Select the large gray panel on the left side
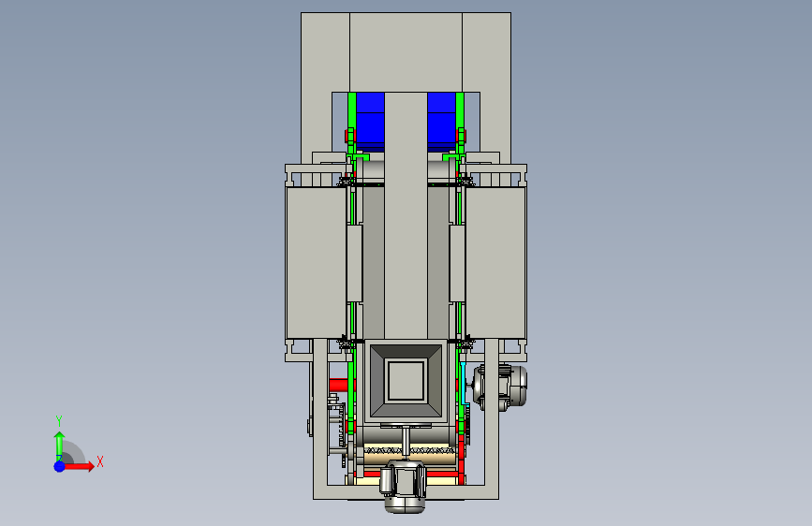Viewport: 812px width, 526px height. [x=316, y=263]
